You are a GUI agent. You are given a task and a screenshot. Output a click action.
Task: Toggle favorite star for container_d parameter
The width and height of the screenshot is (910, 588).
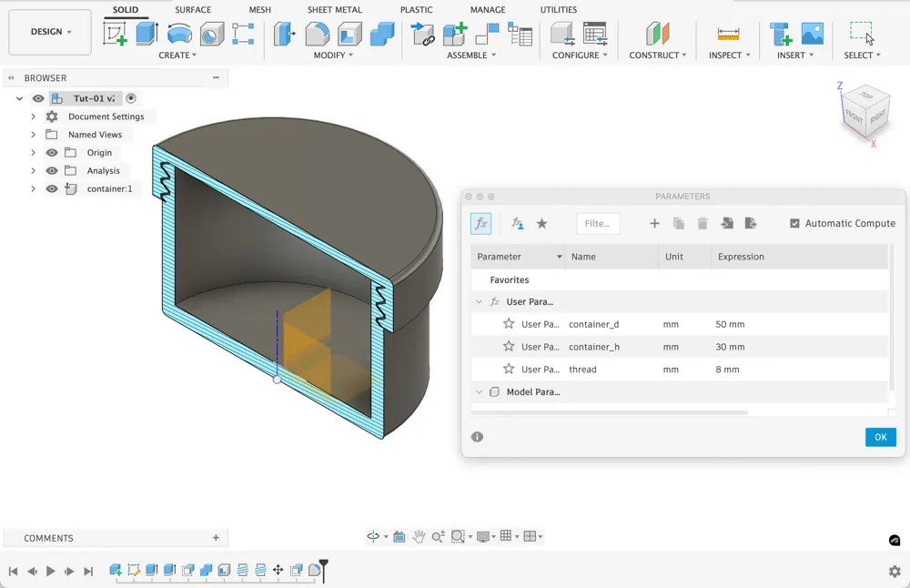coord(509,324)
